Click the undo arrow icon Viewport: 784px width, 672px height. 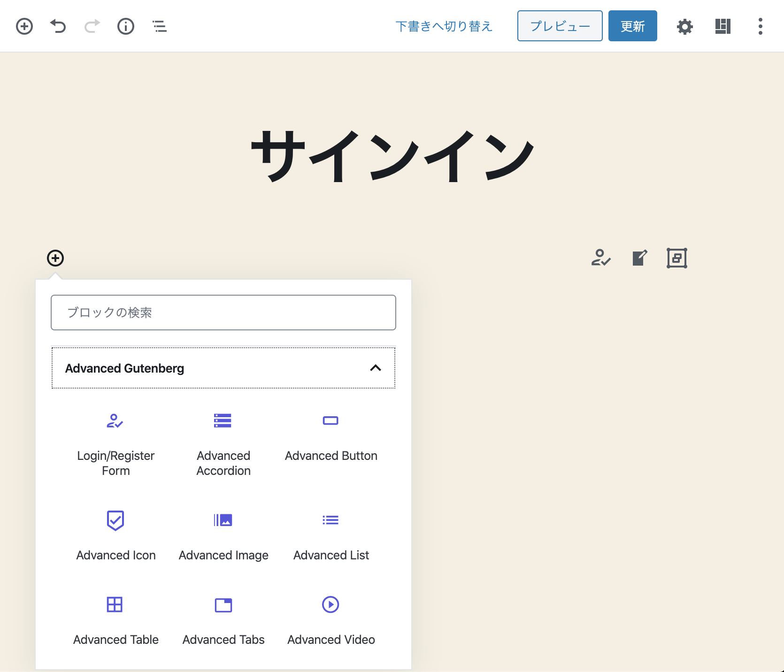(x=58, y=26)
